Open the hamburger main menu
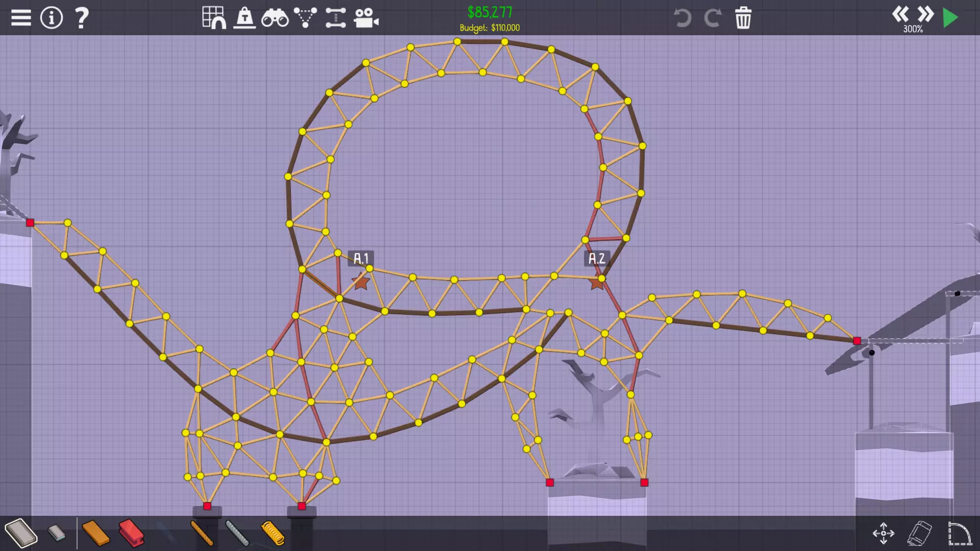This screenshot has width=980, height=551. click(x=21, y=18)
